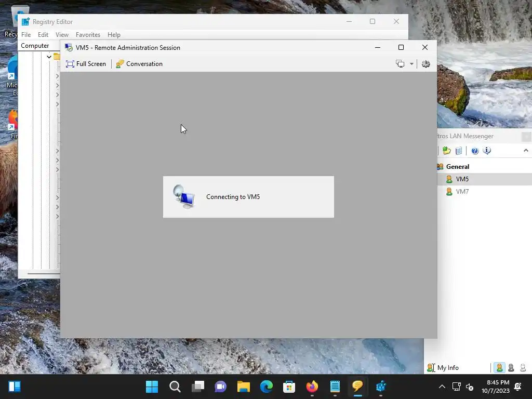Click the Registry Editor title bar icon
The image size is (532, 399).
click(x=25, y=22)
